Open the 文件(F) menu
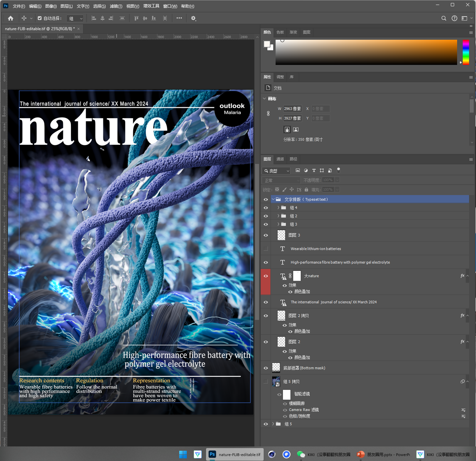 (19, 6)
